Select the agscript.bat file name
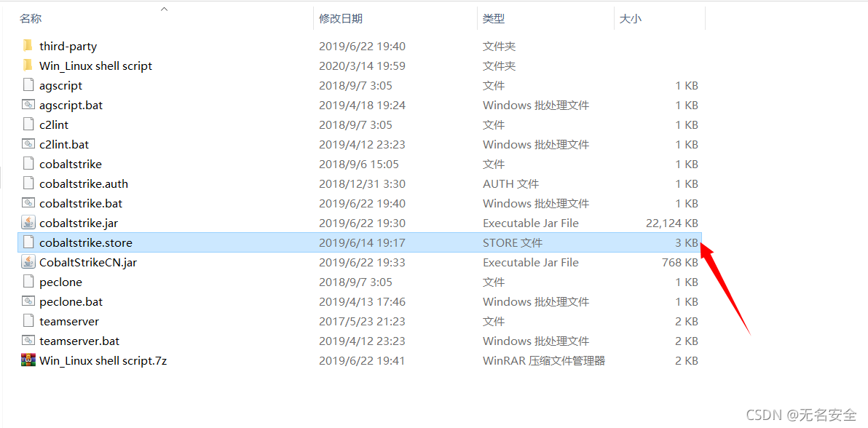Image resolution: width=868 pixels, height=428 pixels. [71, 106]
